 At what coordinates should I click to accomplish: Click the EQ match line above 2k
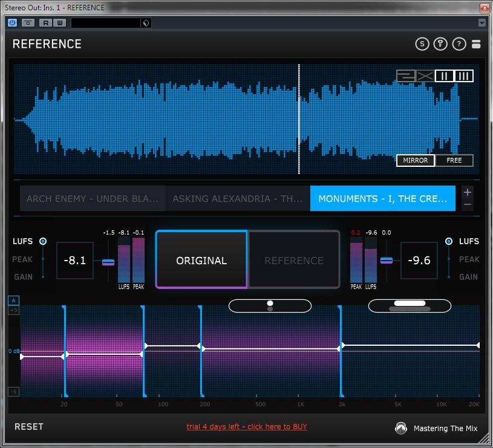click(411, 345)
